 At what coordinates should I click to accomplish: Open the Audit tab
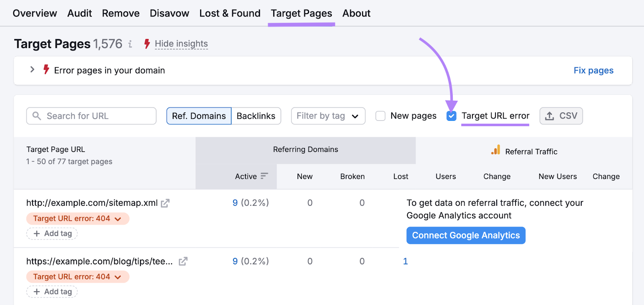[80, 13]
